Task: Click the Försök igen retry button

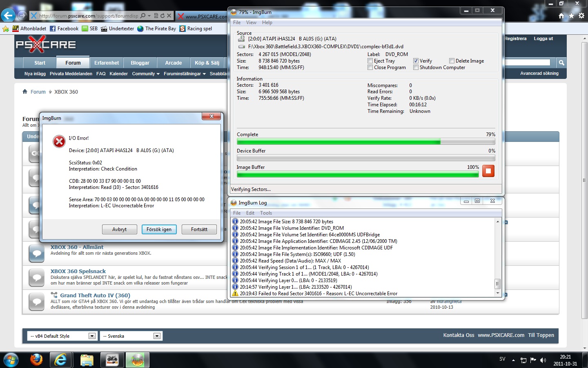Action: pyautogui.click(x=159, y=229)
